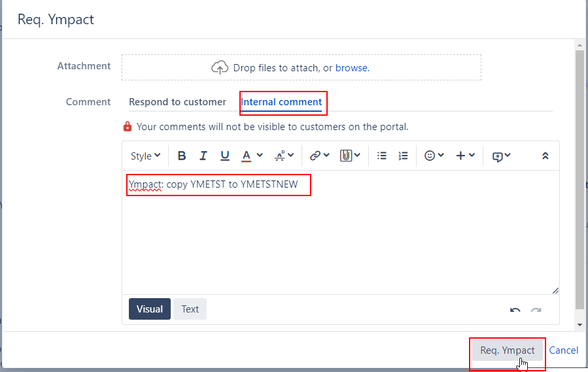This screenshot has height=372, width=588.
Task: Click the comment box resize handle
Action: [555, 291]
